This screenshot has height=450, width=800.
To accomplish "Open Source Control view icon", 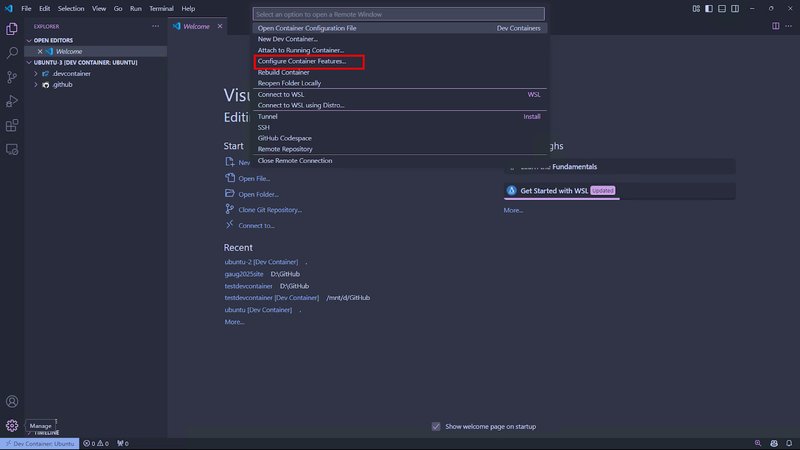I will pos(12,77).
